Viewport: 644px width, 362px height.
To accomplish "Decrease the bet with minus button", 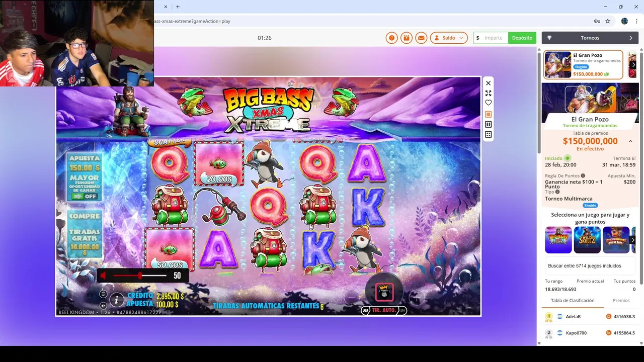I will tap(352, 297).
